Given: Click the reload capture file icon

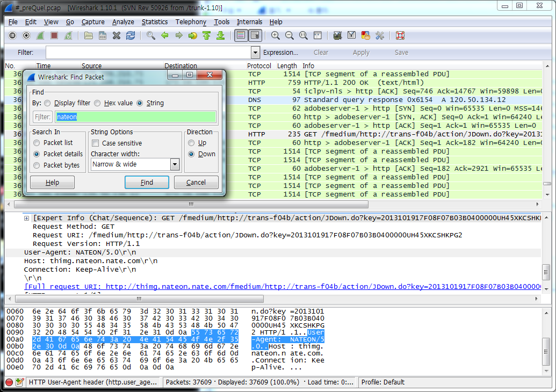Looking at the screenshot, I should coord(131,35).
